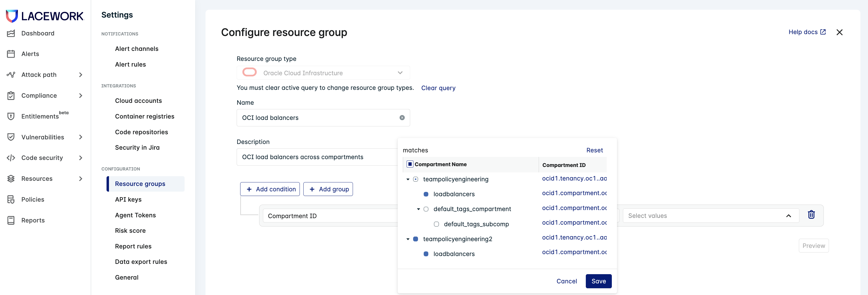This screenshot has width=868, height=295.
Task: Open the Select values dropdown
Action: pos(711,216)
